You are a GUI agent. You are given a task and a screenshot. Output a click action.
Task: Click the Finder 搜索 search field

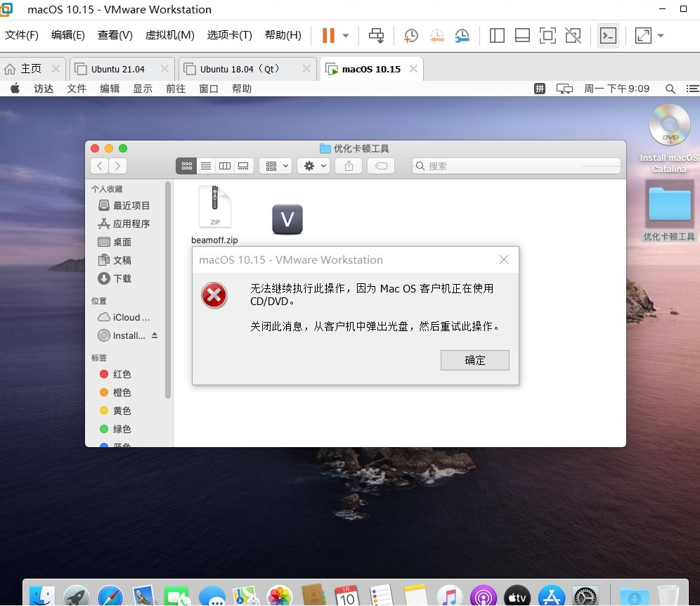point(517,166)
